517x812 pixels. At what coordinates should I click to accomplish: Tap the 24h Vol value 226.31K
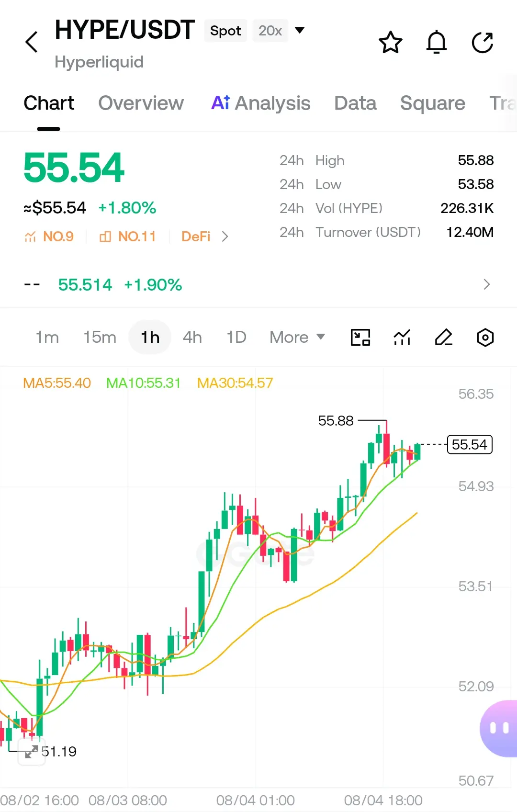pos(467,208)
